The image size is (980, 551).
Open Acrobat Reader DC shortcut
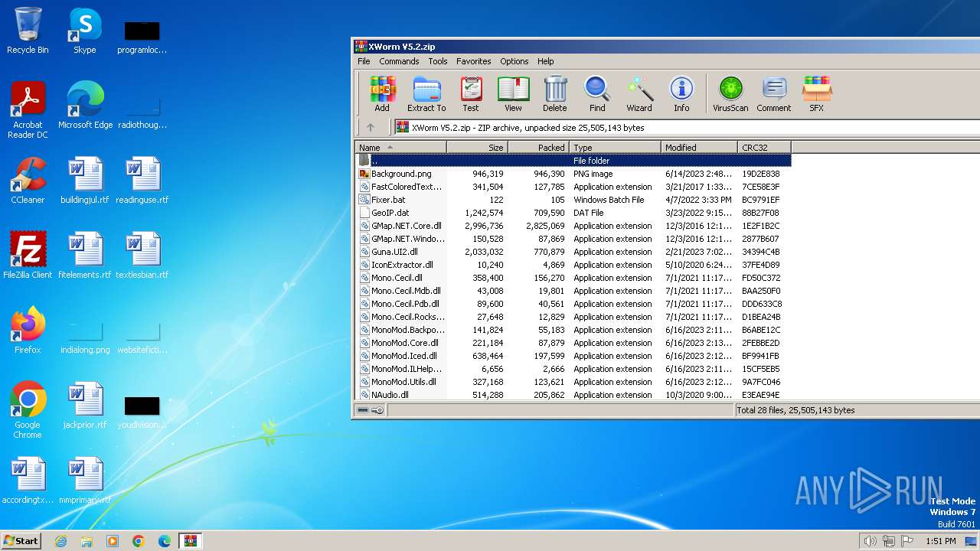point(28,110)
